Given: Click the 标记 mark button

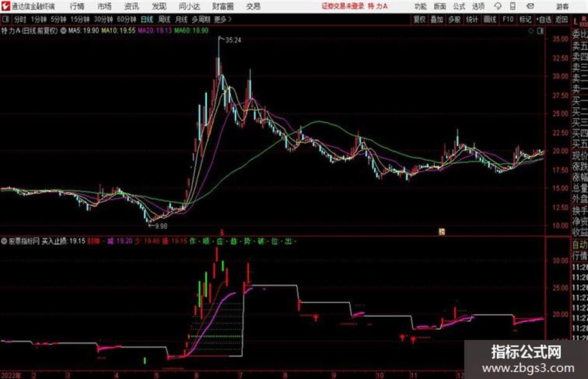Looking at the screenshot, I should pyautogui.click(x=525, y=19).
